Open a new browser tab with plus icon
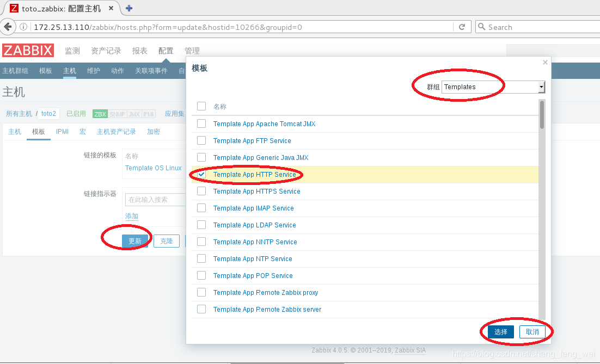 129,8
